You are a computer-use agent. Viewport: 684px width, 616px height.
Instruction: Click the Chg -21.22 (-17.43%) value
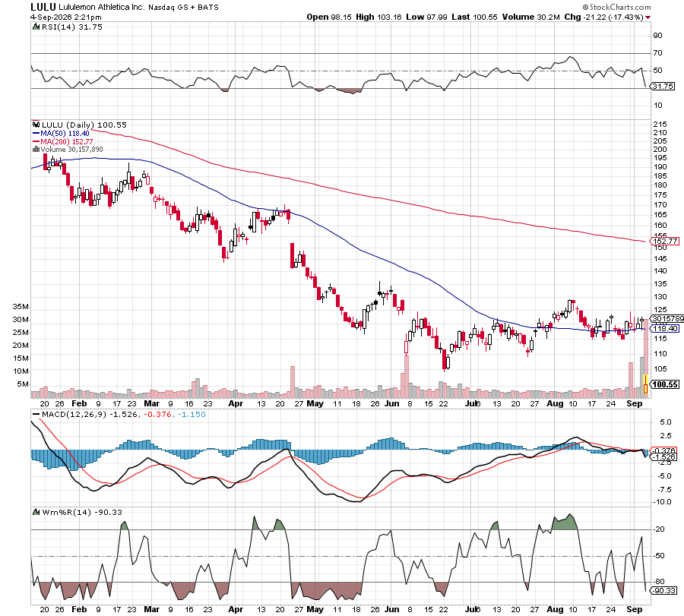click(603, 17)
